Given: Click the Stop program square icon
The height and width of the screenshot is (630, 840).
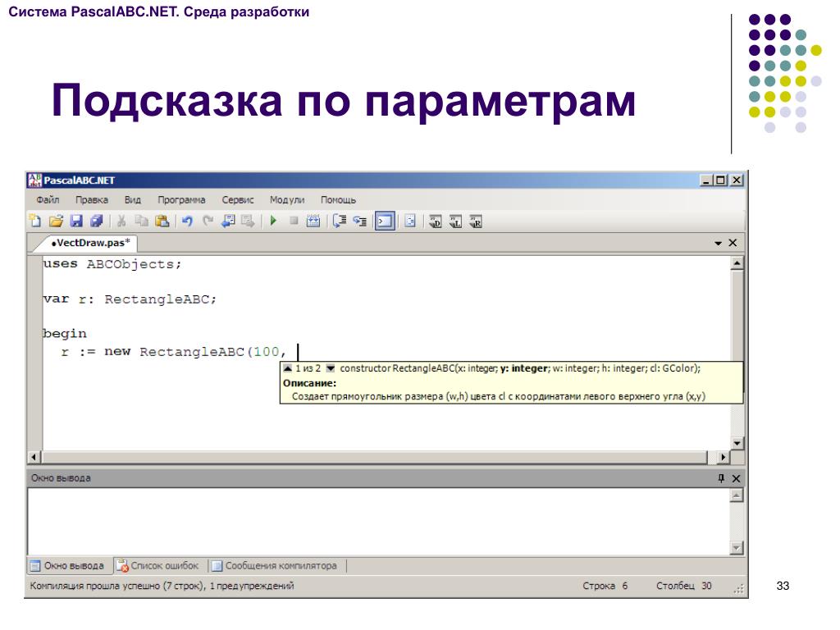Looking at the screenshot, I should click(x=294, y=221).
